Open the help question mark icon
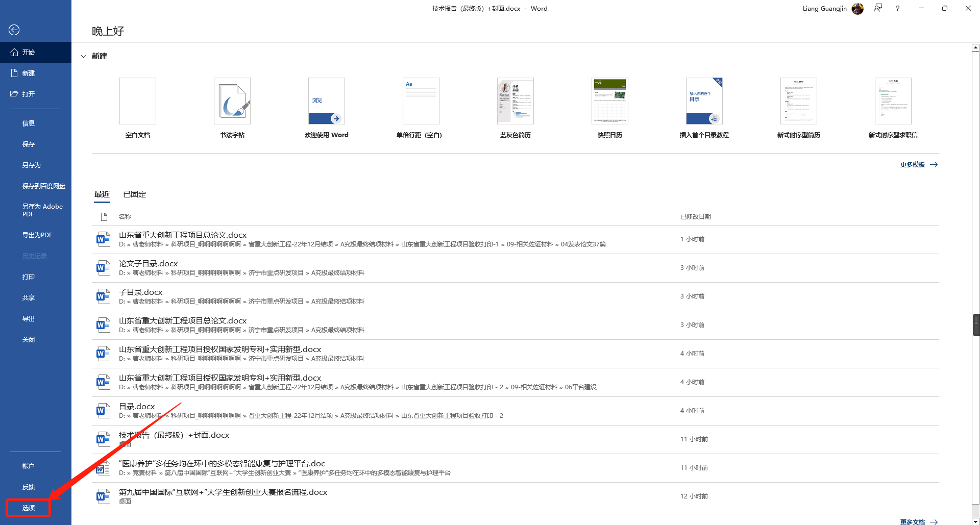The height and width of the screenshot is (525, 980). tap(897, 8)
